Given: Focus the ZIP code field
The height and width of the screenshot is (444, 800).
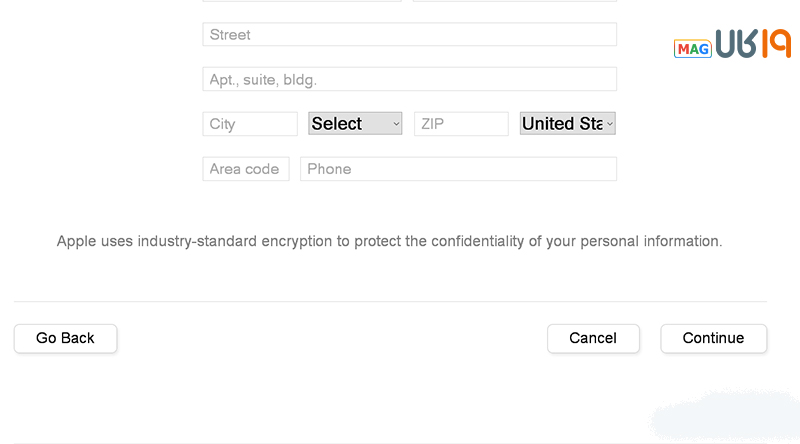Looking at the screenshot, I should pos(461,124).
